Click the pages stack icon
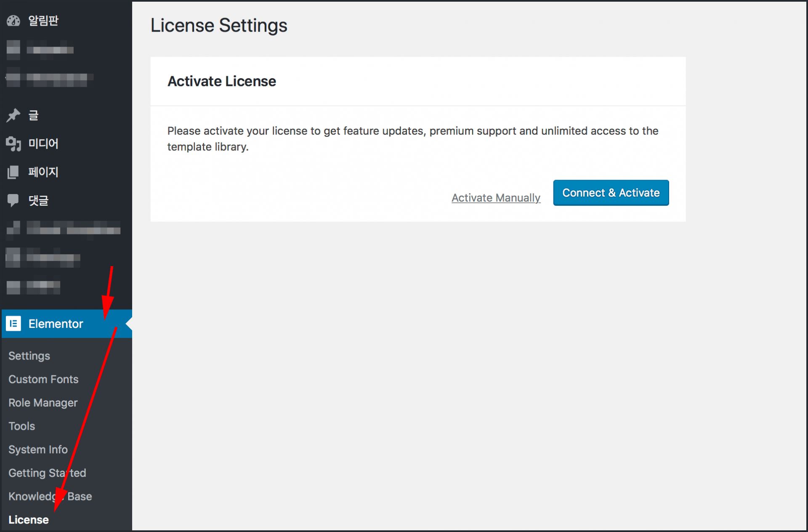Viewport: 808px width, 532px height. point(13,172)
